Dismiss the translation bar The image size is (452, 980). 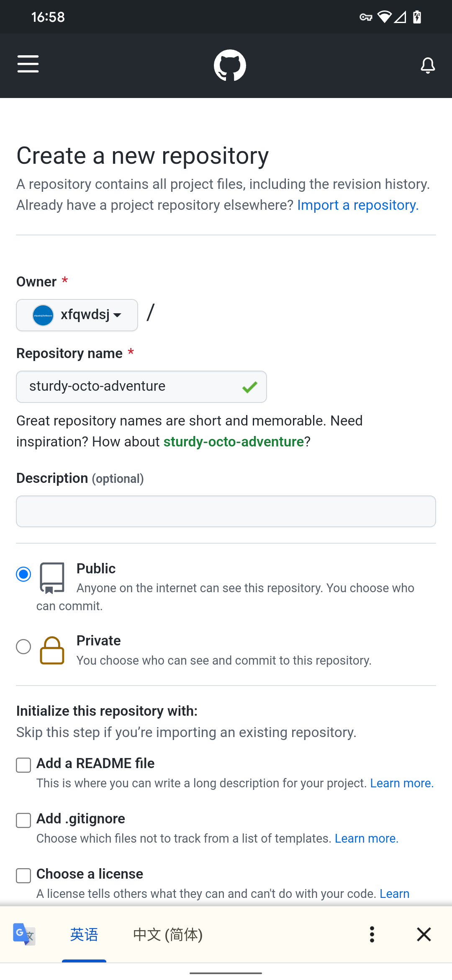(424, 934)
